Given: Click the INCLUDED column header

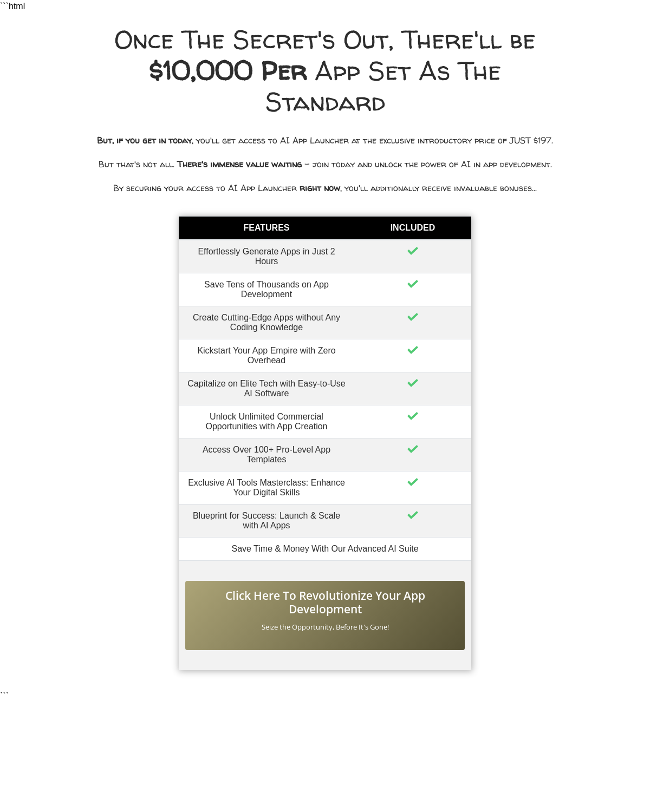Looking at the screenshot, I should pos(413,228).
